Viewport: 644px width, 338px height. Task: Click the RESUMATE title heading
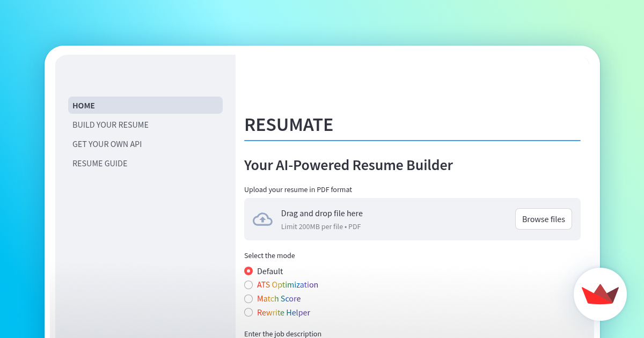pos(289,124)
